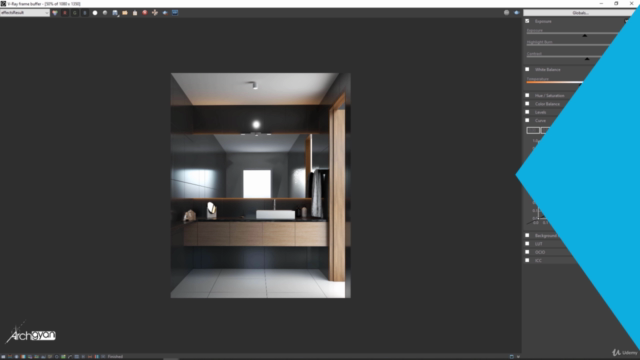Enable the Levels checkbox
This screenshot has height=360, width=640.
click(527, 112)
